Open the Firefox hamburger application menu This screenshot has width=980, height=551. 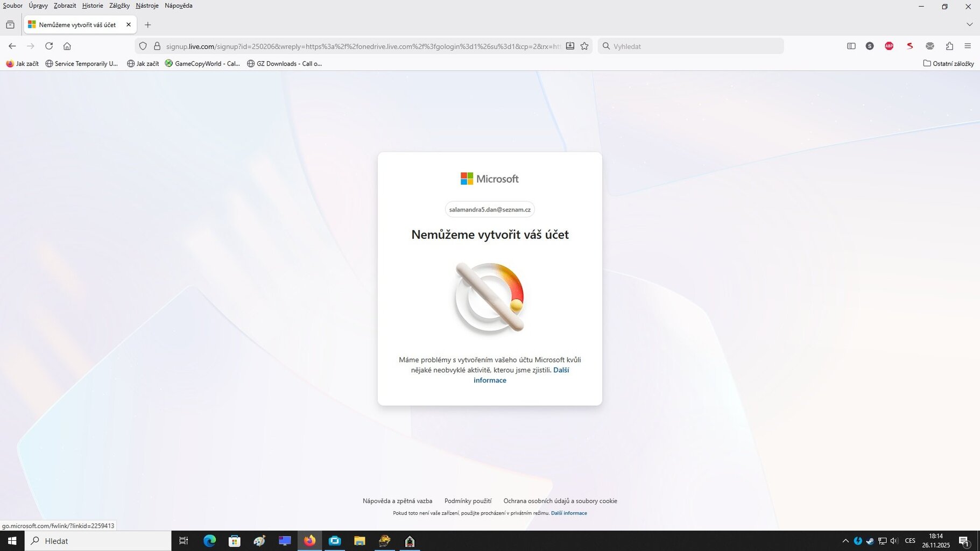click(968, 46)
